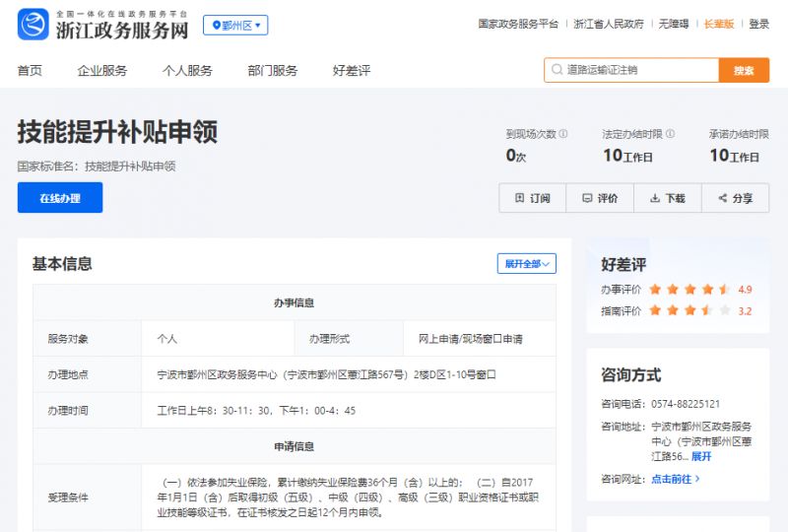The width and height of the screenshot is (788, 532).
Task: Click the 订阅 subscribe icon button
Action: [x=533, y=198]
